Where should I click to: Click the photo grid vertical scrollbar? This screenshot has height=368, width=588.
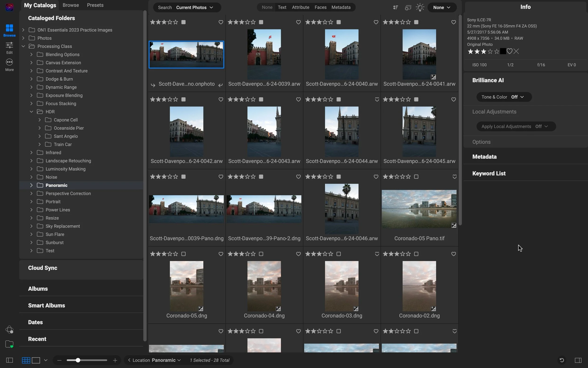point(460,120)
